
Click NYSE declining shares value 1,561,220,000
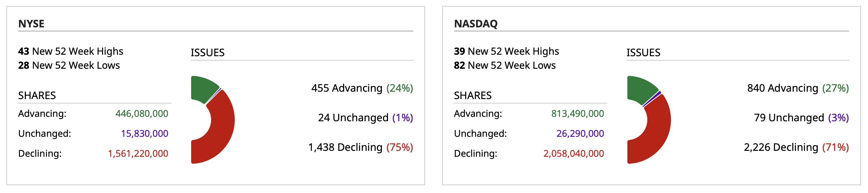coord(138,153)
